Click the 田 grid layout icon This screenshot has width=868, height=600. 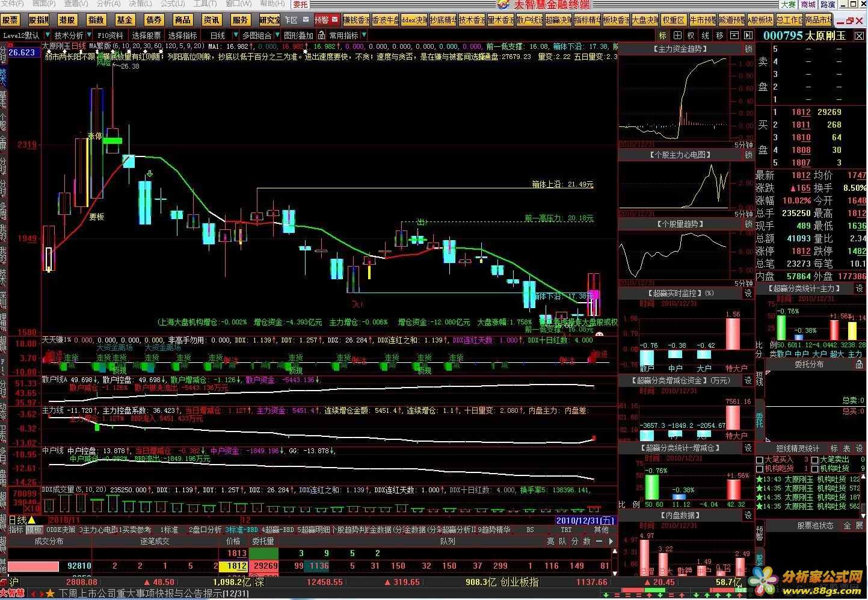(677, 36)
